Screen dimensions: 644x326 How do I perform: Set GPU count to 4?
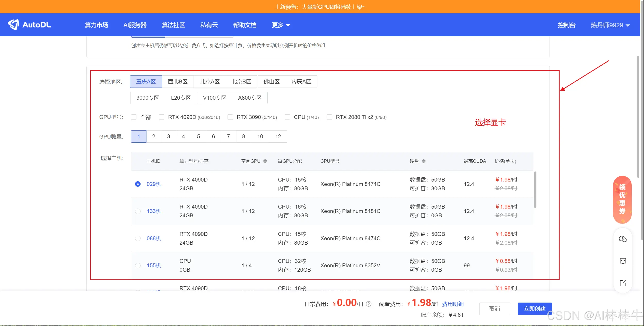point(184,136)
